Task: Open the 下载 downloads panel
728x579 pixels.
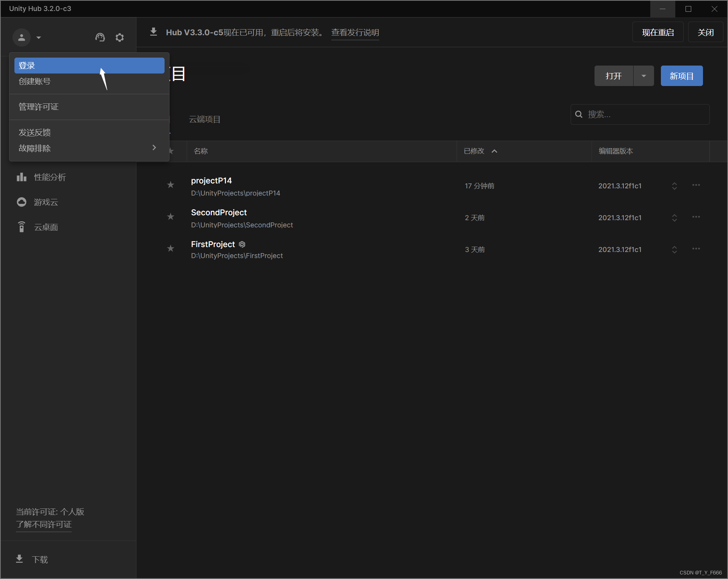Action: (x=68, y=560)
